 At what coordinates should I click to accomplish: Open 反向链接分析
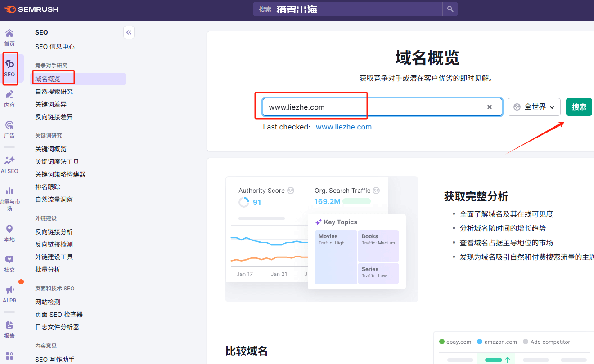[x=54, y=232]
